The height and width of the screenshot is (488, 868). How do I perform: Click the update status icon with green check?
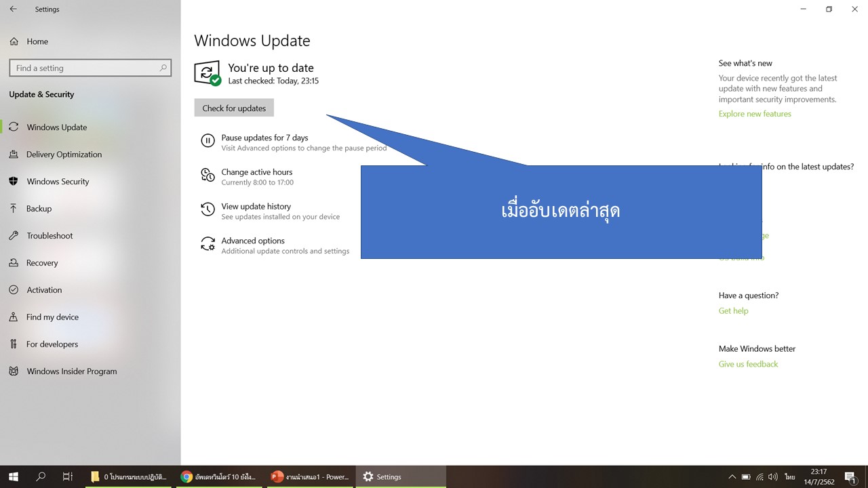tap(208, 73)
